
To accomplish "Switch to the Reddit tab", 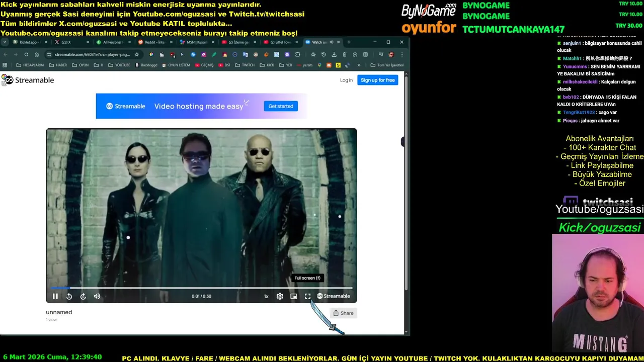I will (x=154, y=42).
